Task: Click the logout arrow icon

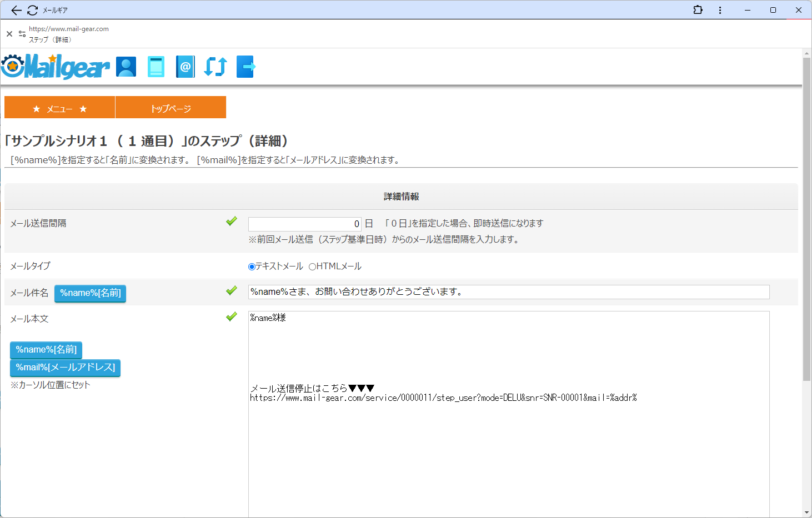Action: click(246, 67)
